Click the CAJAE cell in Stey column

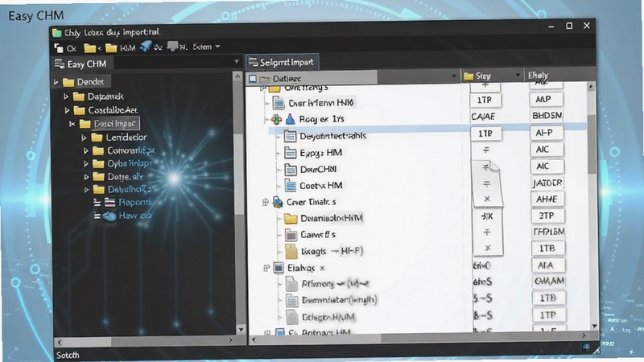click(484, 117)
